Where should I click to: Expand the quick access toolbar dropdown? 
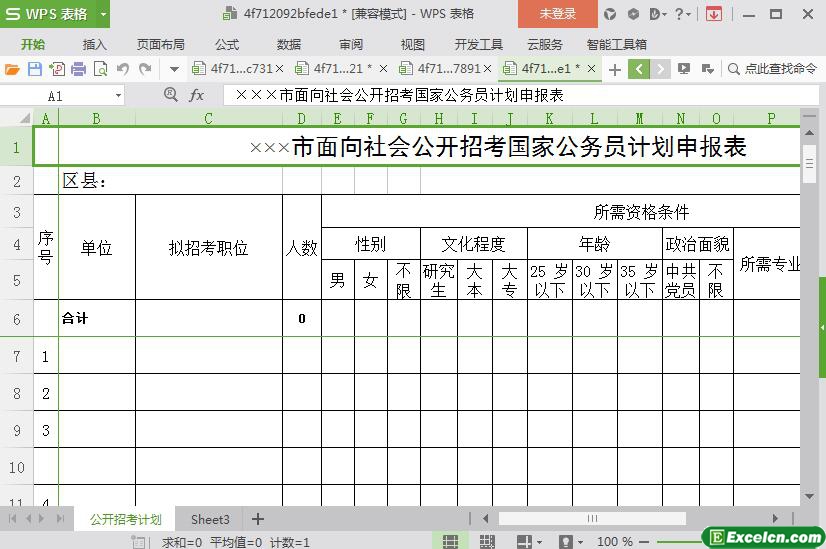pos(174,69)
